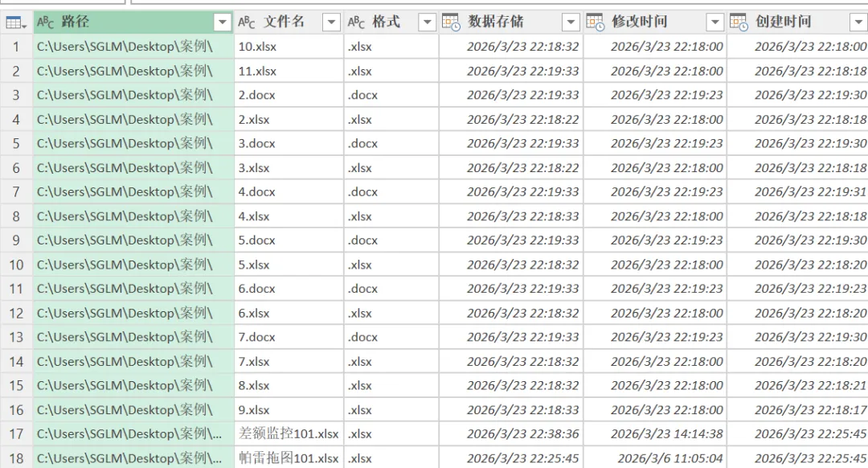Click the ABC text type icon of 路径 column

click(45, 23)
